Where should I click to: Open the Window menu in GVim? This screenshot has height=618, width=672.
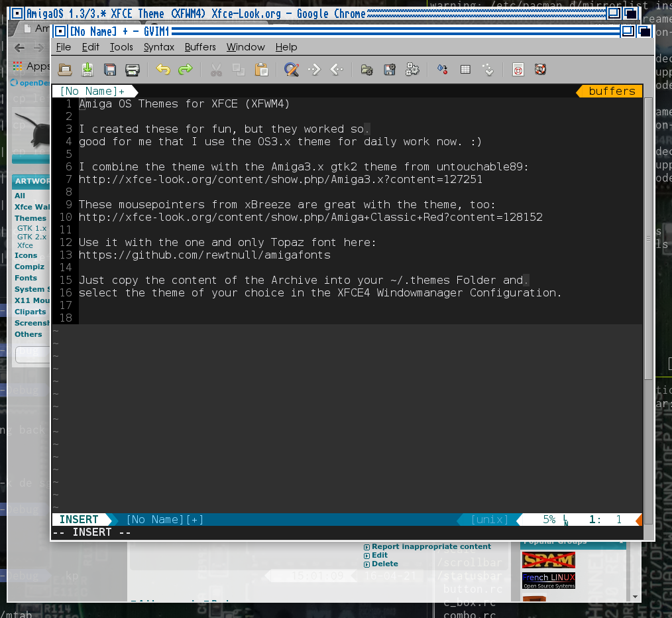tap(246, 47)
